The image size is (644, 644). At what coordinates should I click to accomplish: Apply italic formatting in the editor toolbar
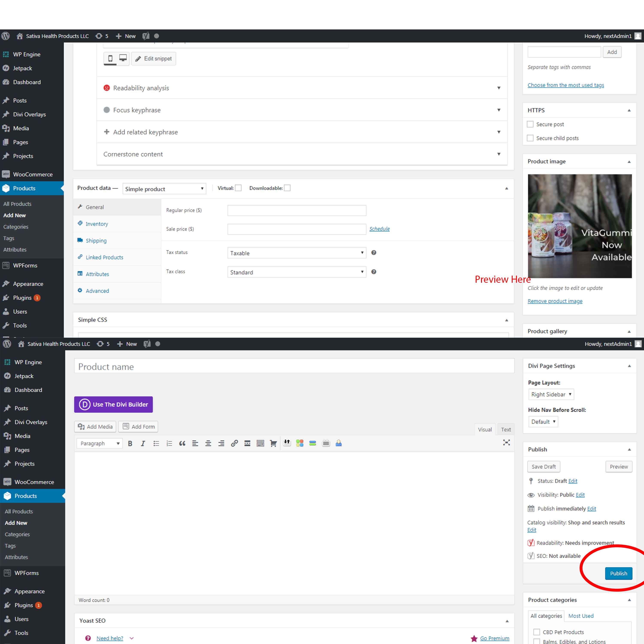[143, 443]
